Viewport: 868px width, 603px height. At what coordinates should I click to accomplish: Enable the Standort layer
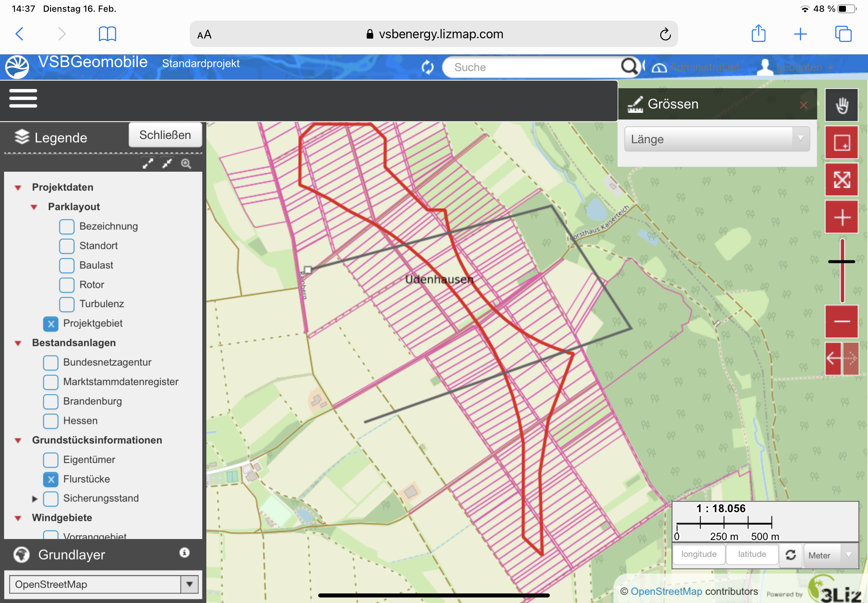[x=67, y=246]
